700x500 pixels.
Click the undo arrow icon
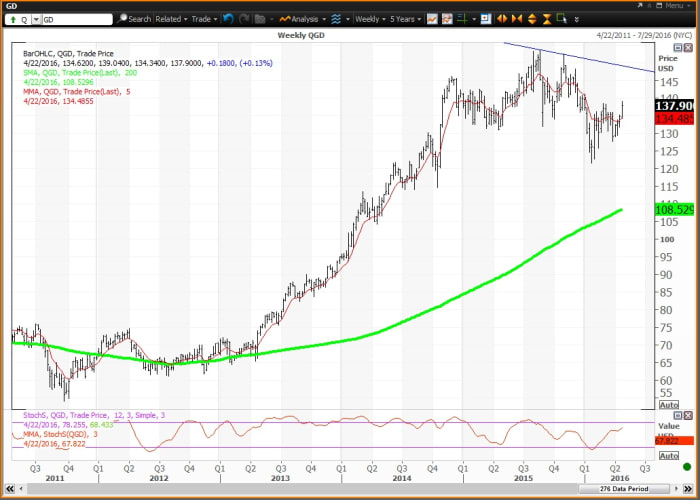[228, 18]
